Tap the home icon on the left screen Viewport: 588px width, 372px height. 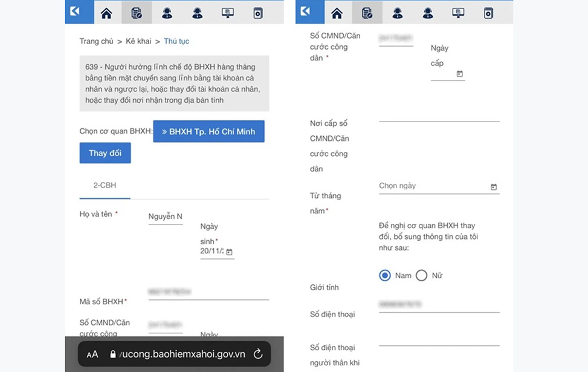(x=106, y=13)
